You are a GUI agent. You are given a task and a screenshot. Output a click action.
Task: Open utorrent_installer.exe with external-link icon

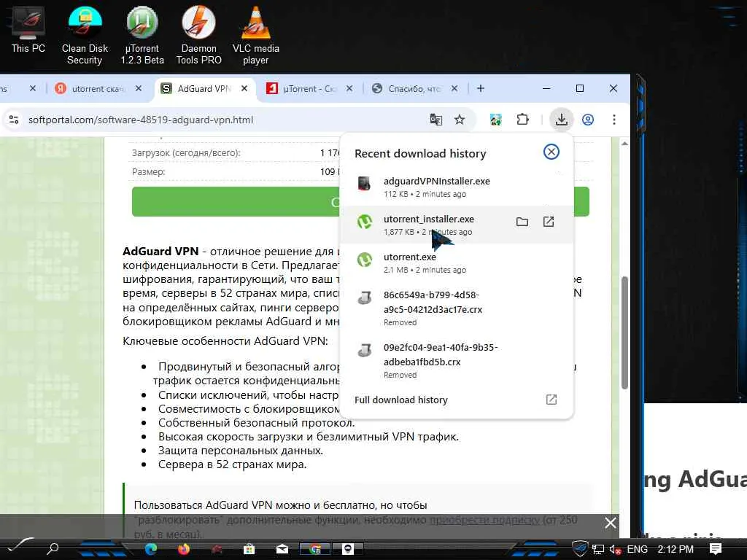549,222
